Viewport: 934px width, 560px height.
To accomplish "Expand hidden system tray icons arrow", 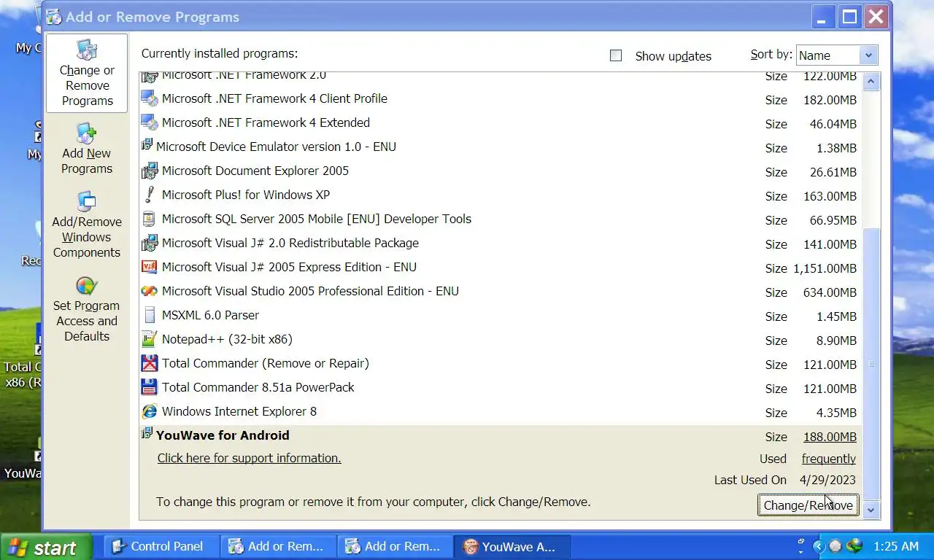I will (818, 546).
